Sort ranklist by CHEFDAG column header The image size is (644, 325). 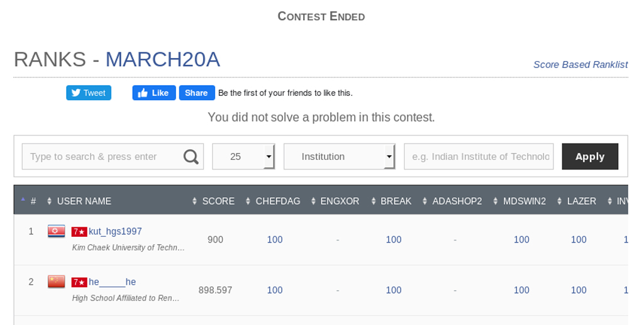(x=277, y=202)
